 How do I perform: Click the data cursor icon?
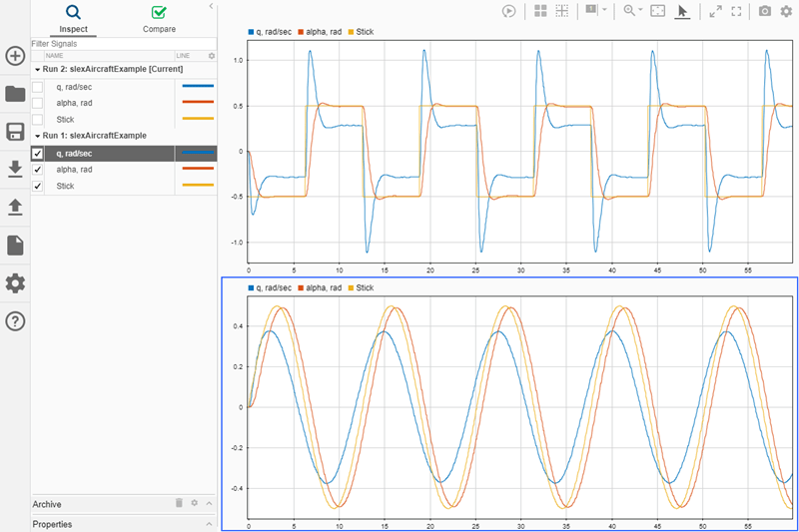pyautogui.click(x=591, y=10)
